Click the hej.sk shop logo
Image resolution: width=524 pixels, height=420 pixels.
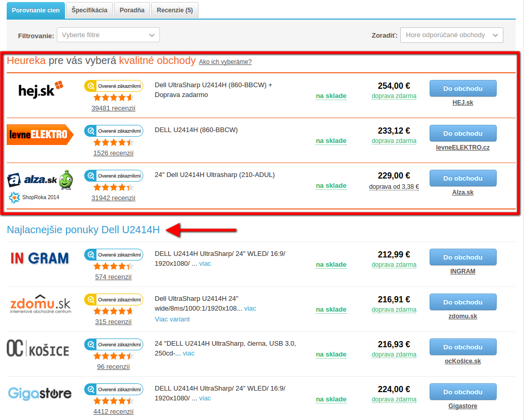(x=40, y=89)
